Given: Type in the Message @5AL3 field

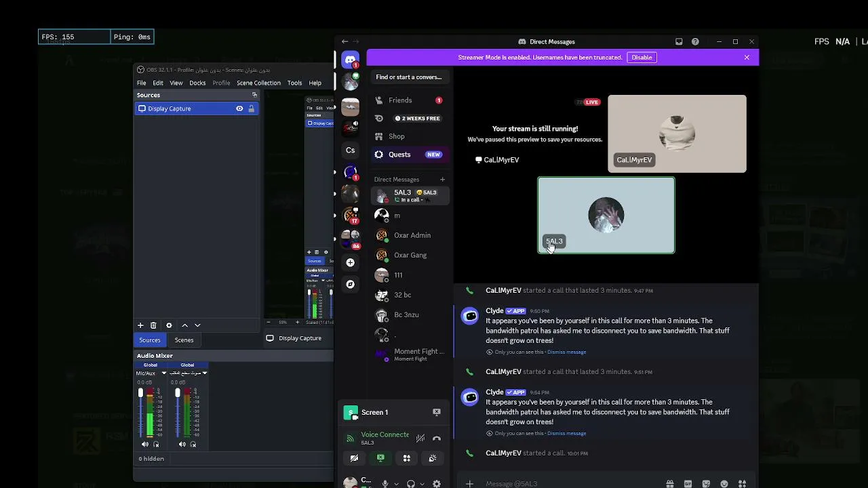Looking at the screenshot, I should (570, 483).
